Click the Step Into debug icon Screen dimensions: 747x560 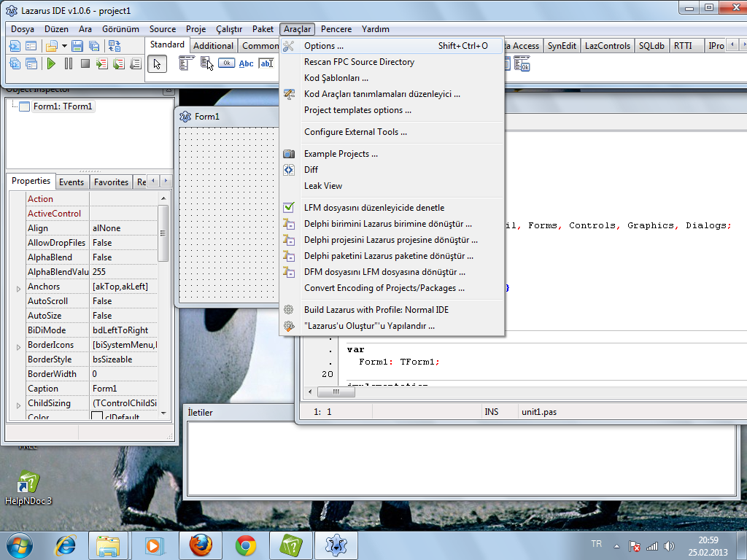[x=102, y=63]
